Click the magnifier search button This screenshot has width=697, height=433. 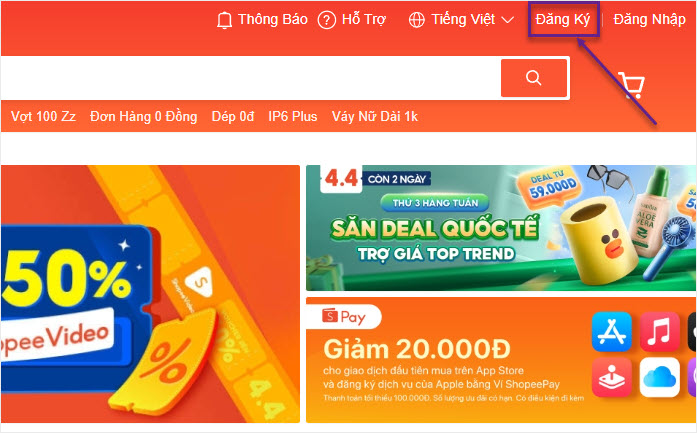[534, 78]
